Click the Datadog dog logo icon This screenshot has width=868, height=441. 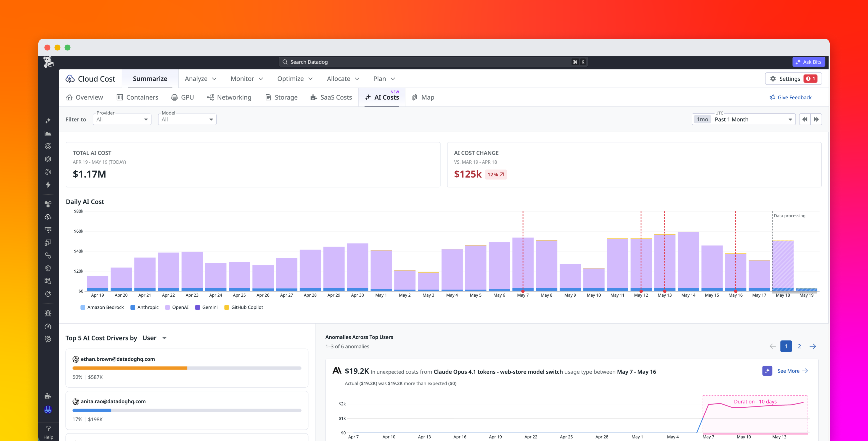tap(48, 62)
